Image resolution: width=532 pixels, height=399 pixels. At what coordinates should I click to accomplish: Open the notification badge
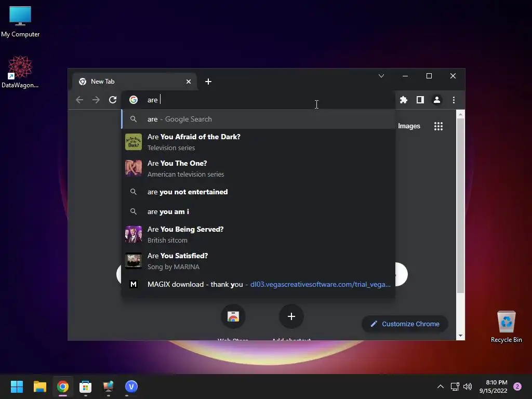click(x=517, y=387)
